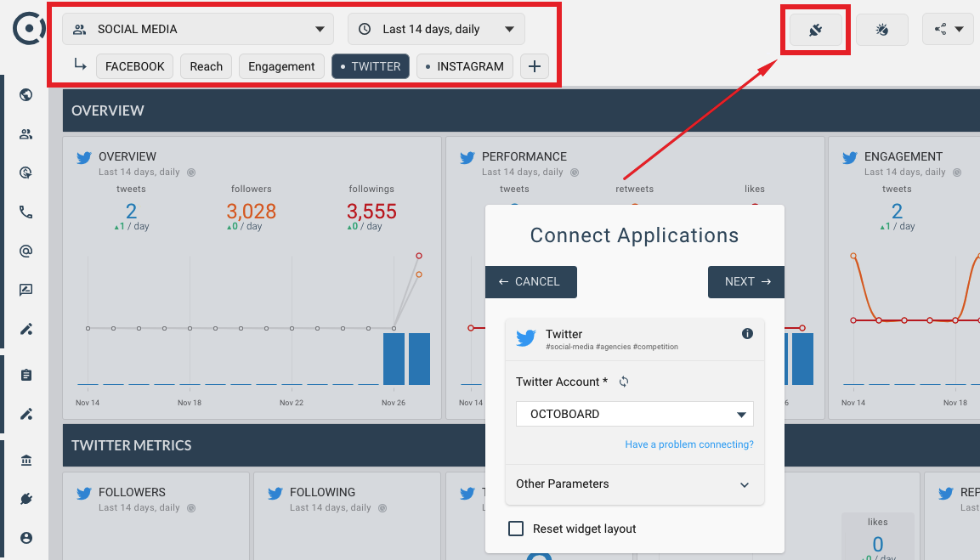The image size is (980, 560).
Task: Open the people group sidebar icon
Action: (x=25, y=134)
